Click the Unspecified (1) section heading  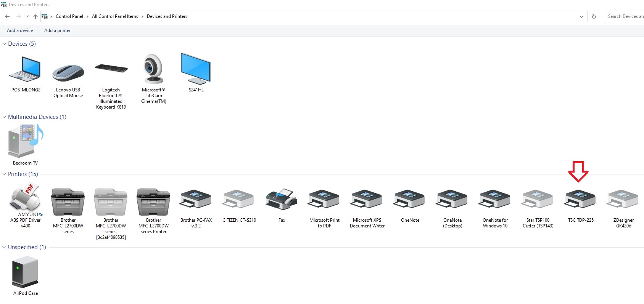[27, 247]
